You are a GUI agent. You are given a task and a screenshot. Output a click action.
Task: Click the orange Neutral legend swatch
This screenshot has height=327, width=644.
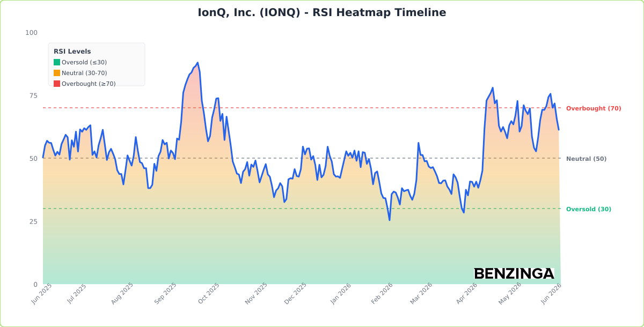(57, 73)
